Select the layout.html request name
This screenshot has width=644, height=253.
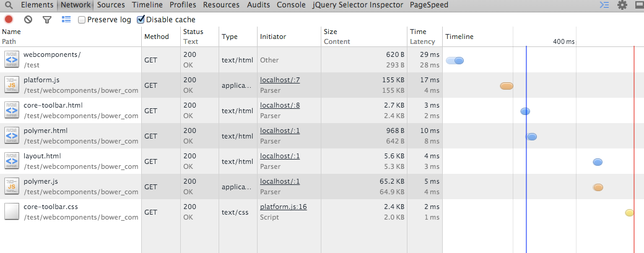pos(42,157)
